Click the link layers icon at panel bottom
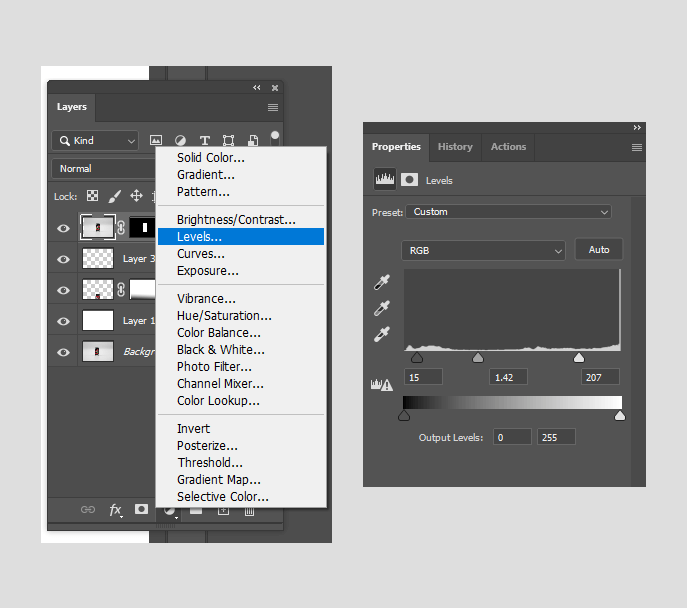This screenshot has height=608, width=687. [x=88, y=509]
